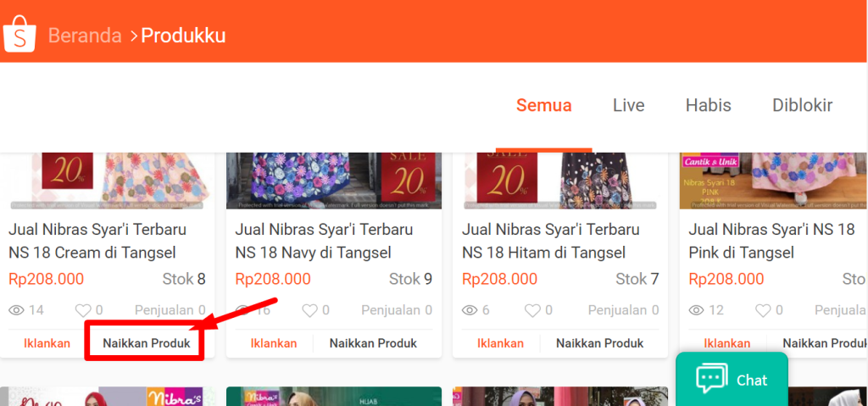The height and width of the screenshot is (406, 868).
Task: Click the Stok 7 label
Action: 637,279
